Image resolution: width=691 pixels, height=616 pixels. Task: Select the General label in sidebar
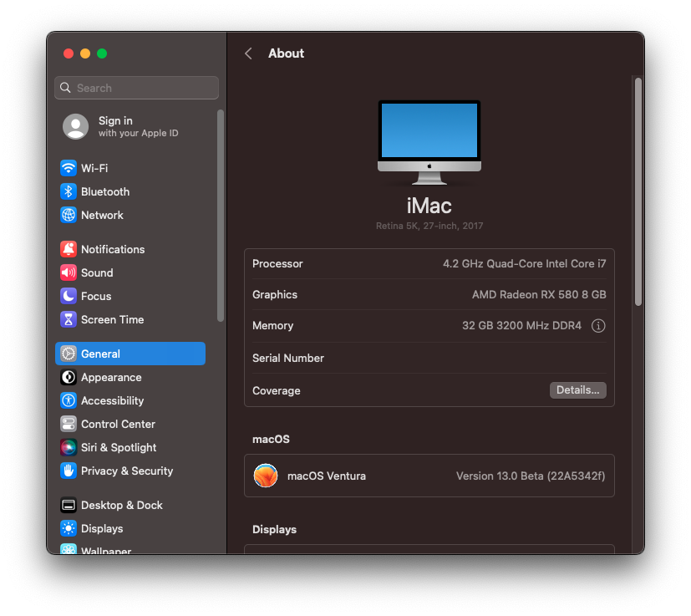pos(100,354)
